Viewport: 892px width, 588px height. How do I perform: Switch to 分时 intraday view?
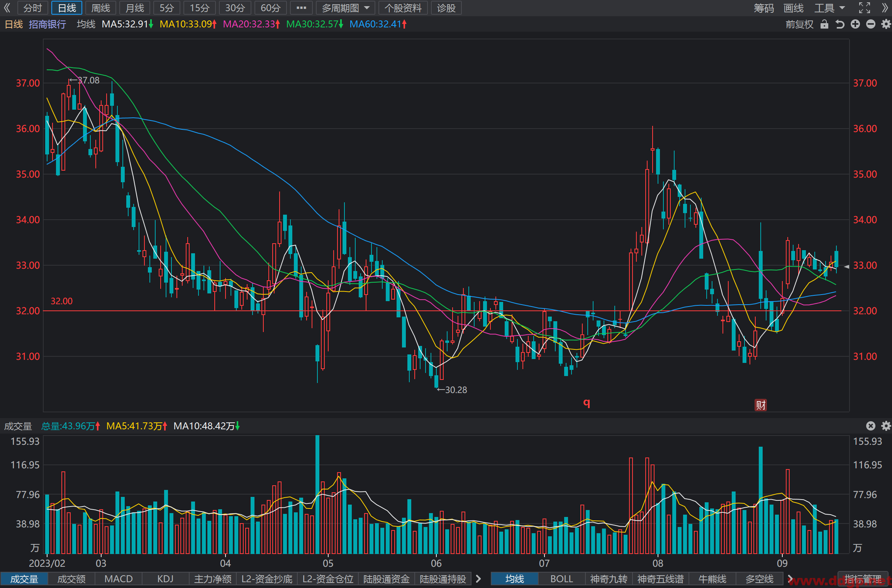point(33,8)
